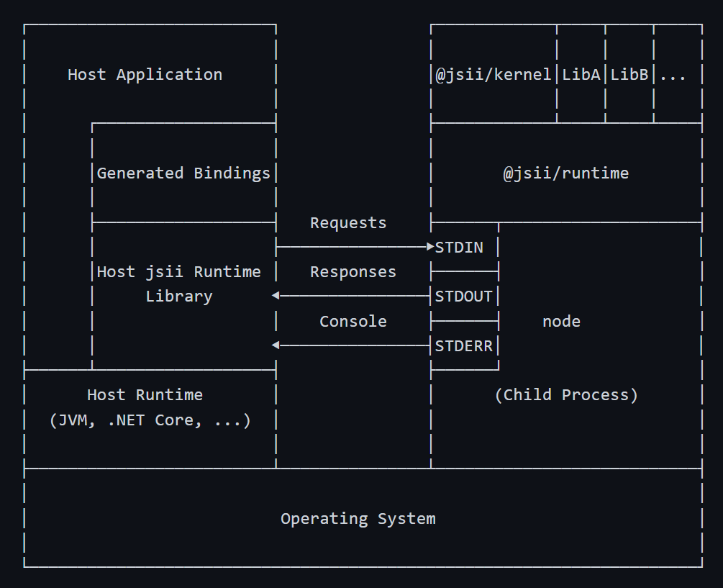Screen dimensions: 723x588
Task: Click the Responses arrow label
Action: 353,271
